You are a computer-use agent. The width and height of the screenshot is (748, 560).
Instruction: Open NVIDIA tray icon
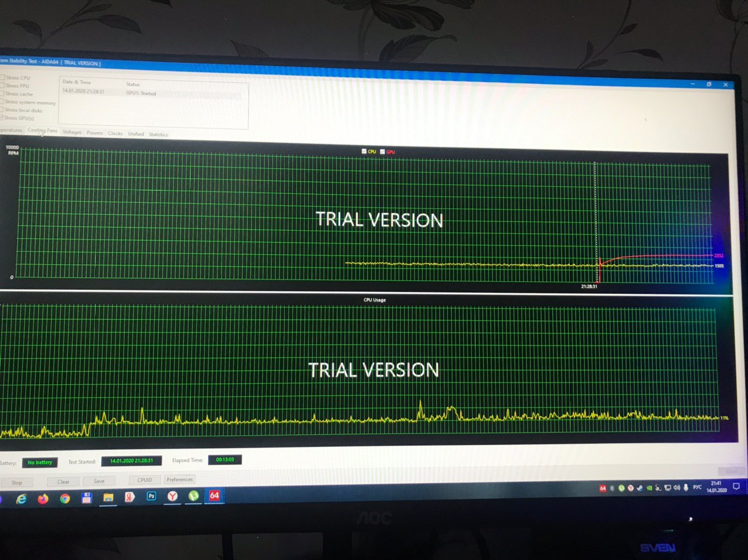point(649,488)
